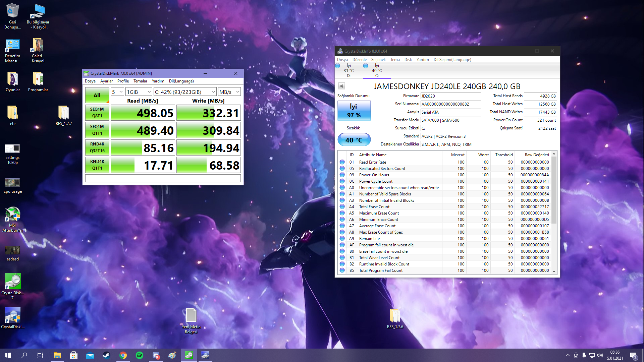
Task: Open Google Chrome from the taskbar
Action: 123,355
